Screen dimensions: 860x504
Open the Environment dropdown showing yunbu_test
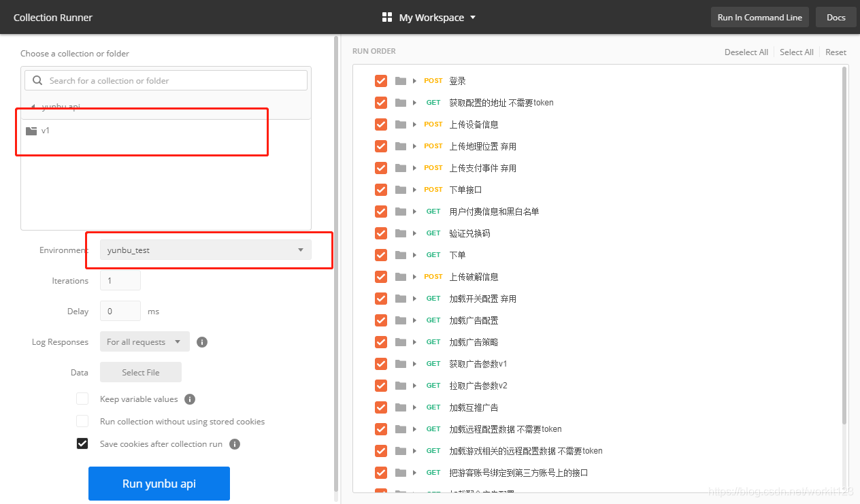coord(205,250)
